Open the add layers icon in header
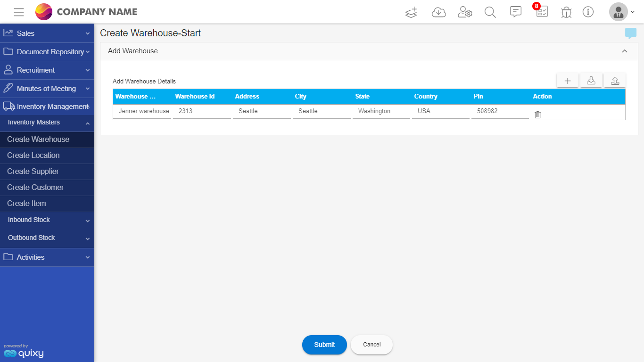 coord(412,12)
